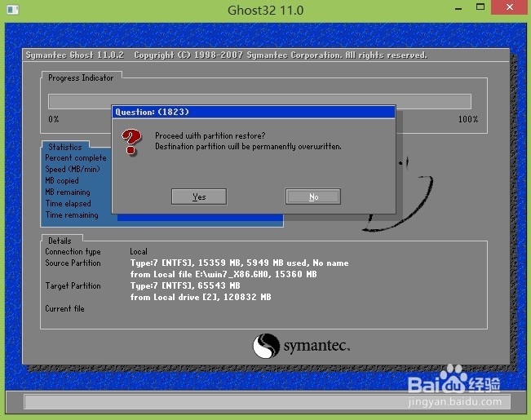Click the "MB copied" statistics row

coord(62,180)
